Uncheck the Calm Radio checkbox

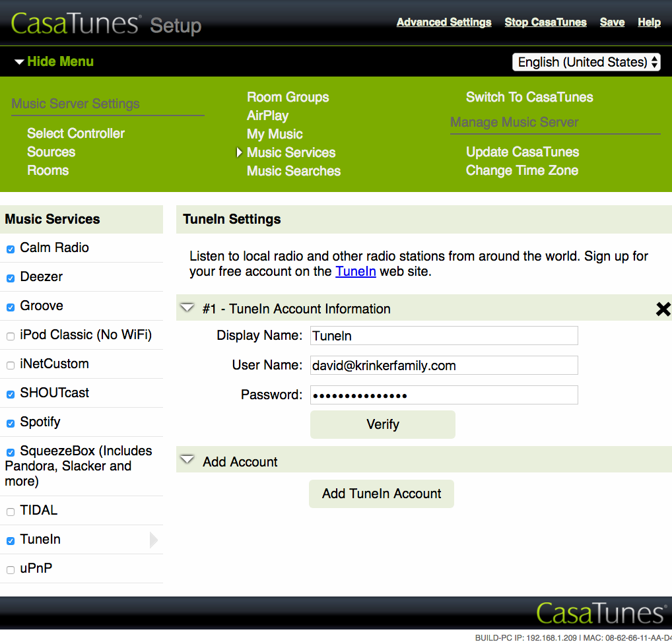11,249
